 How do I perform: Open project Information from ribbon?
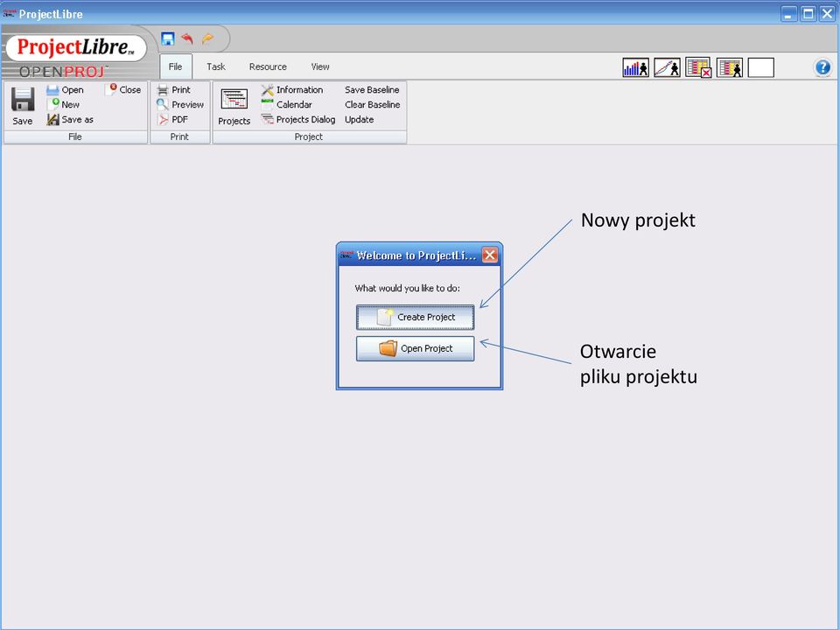pyautogui.click(x=292, y=89)
